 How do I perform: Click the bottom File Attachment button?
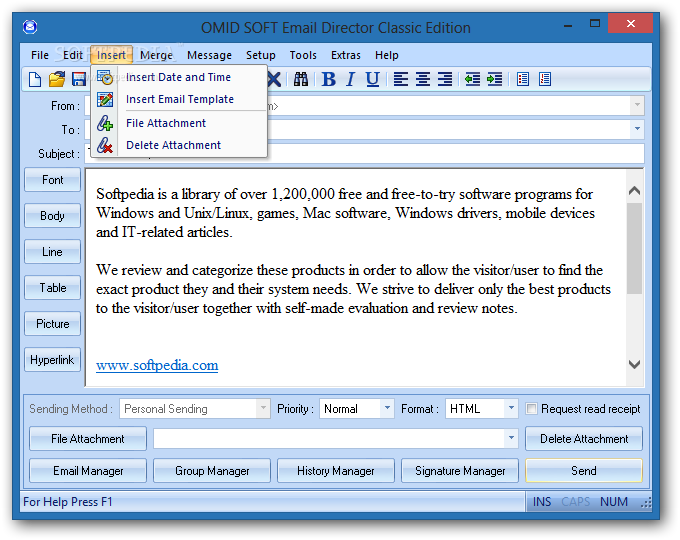88,439
